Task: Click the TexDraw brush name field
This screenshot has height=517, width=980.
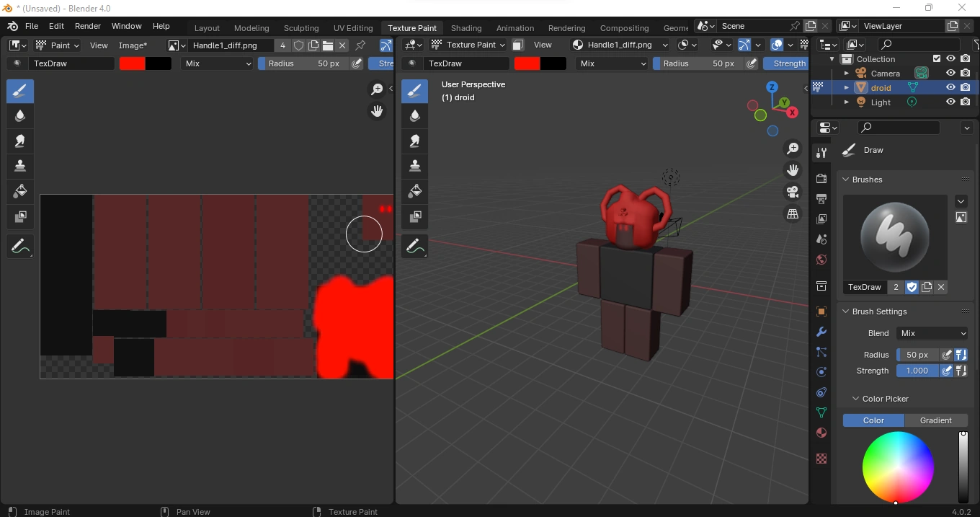Action: pyautogui.click(x=865, y=287)
